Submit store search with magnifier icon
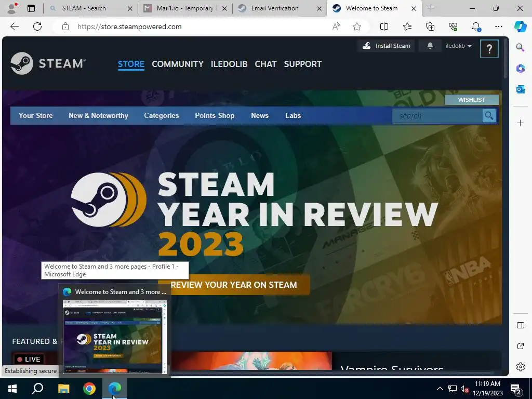Screen dimensions: 532x399 click(x=489, y=116)
